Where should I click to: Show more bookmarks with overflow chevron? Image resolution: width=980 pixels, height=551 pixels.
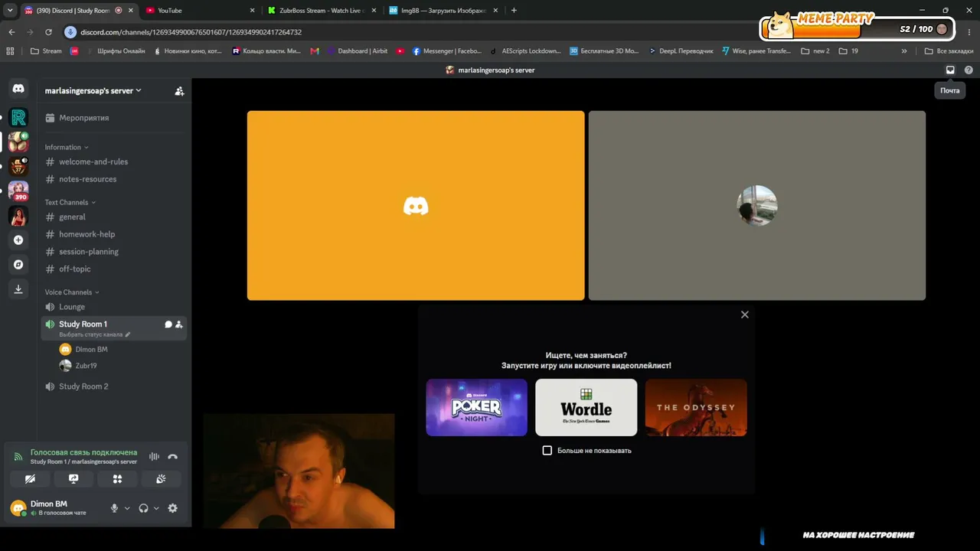pos(904,51)
